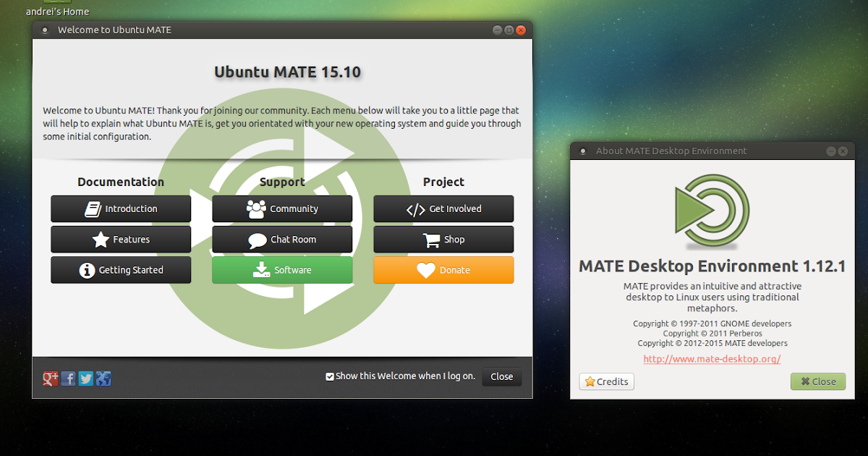868x456 pixels.
Task: Click the info icon for Getting Started
Action: click(88, 270)
